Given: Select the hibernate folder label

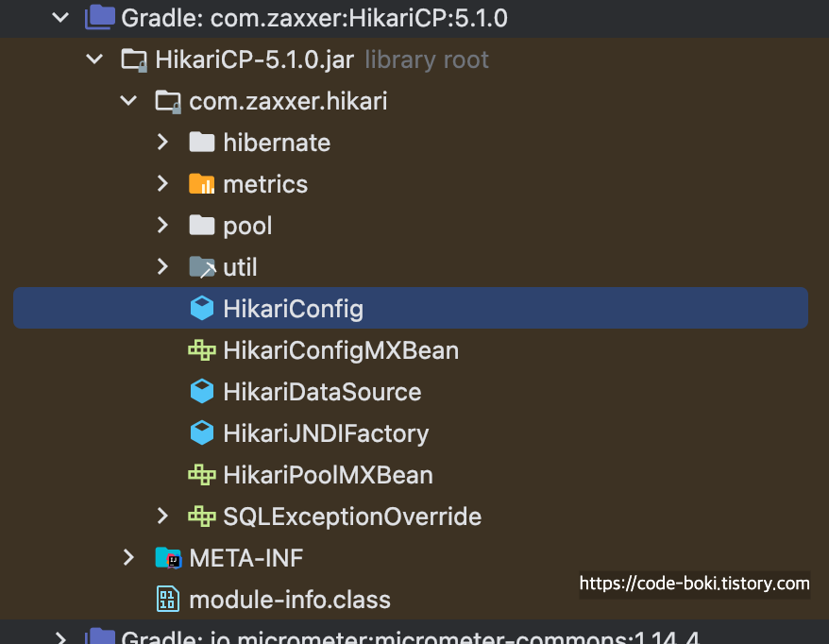Looking at the screenshot, I should point(277,143).
